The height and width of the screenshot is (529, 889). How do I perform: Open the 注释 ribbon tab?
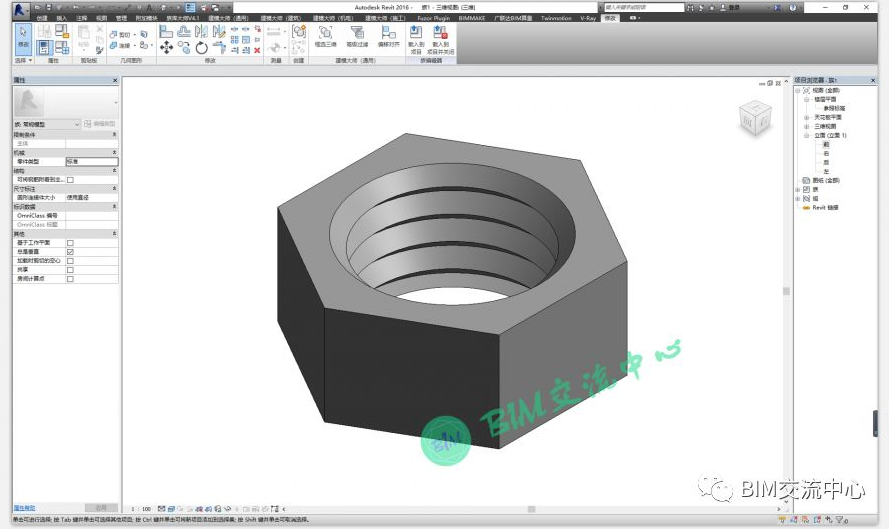(82, 18)
